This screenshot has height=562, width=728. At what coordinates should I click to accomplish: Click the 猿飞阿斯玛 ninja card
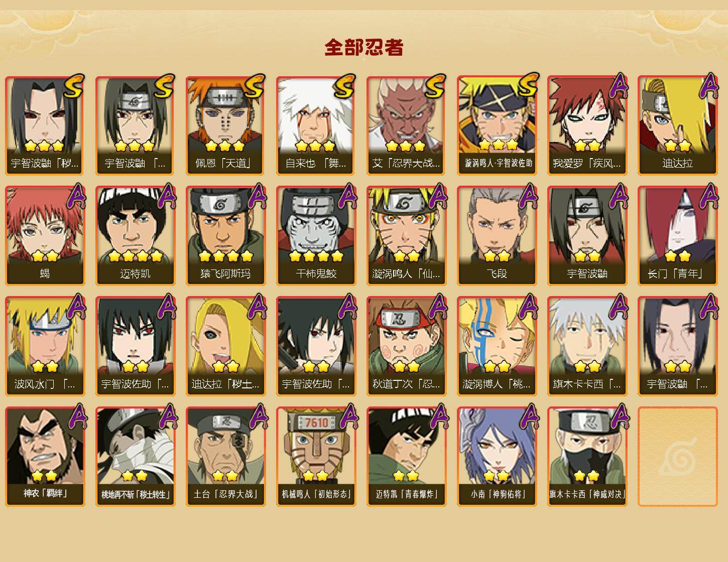click(225, 236)
